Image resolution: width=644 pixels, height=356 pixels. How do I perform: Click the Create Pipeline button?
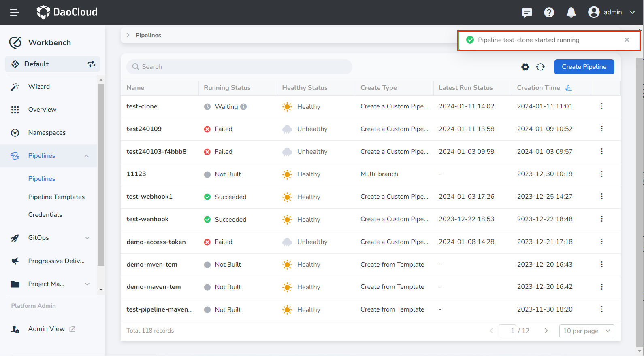point(584,67)
